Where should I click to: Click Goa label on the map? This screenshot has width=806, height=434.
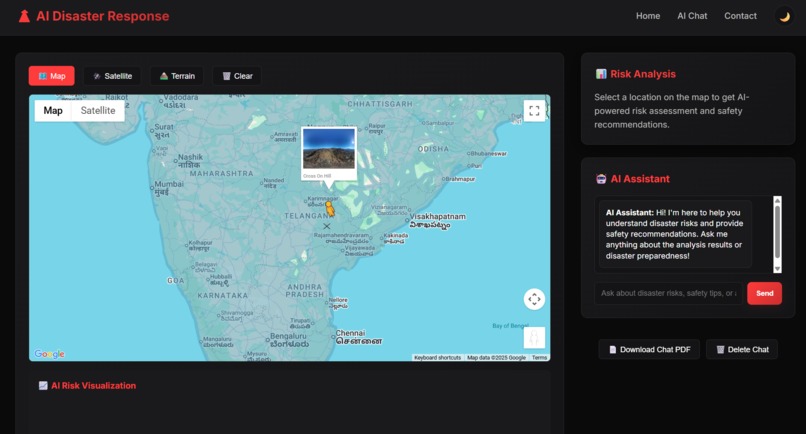[x=175, y=281]
